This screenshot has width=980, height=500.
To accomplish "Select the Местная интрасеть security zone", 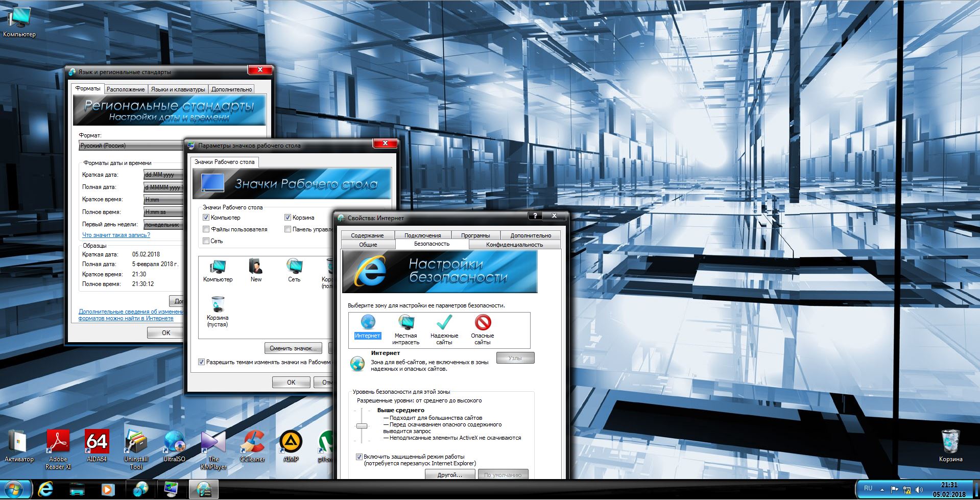I will (406, 330).
